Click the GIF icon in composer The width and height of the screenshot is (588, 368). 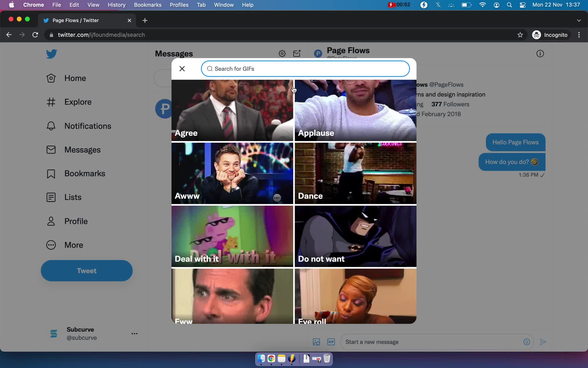331,342
